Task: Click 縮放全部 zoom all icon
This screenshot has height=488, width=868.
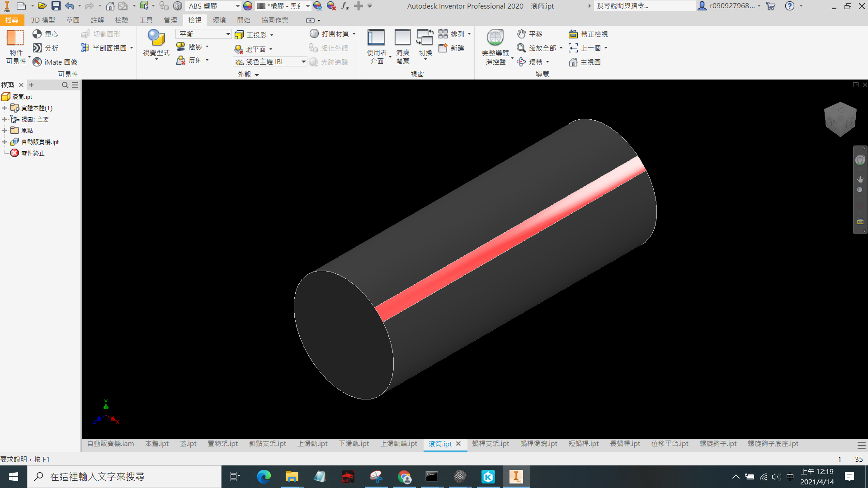Action: [x=521, y=48]
